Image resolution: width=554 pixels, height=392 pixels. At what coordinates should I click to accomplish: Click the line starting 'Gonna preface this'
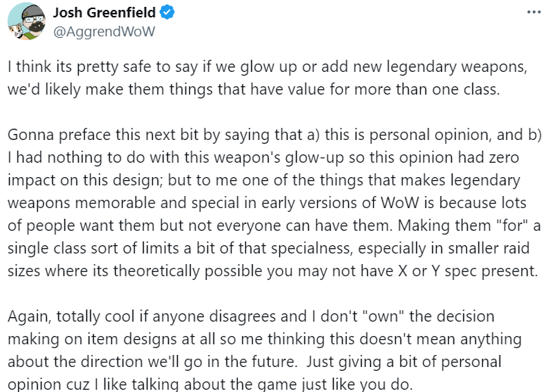(275, 135)
